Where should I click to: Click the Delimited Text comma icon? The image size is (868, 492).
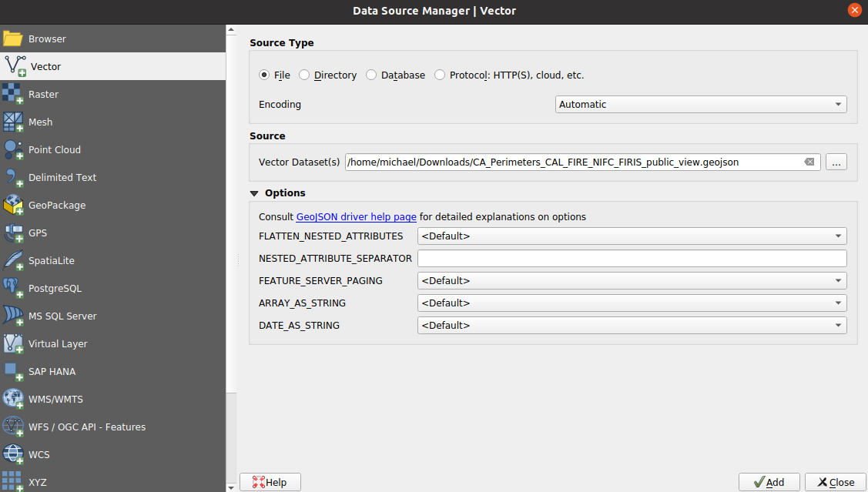(x=13, y=177)
